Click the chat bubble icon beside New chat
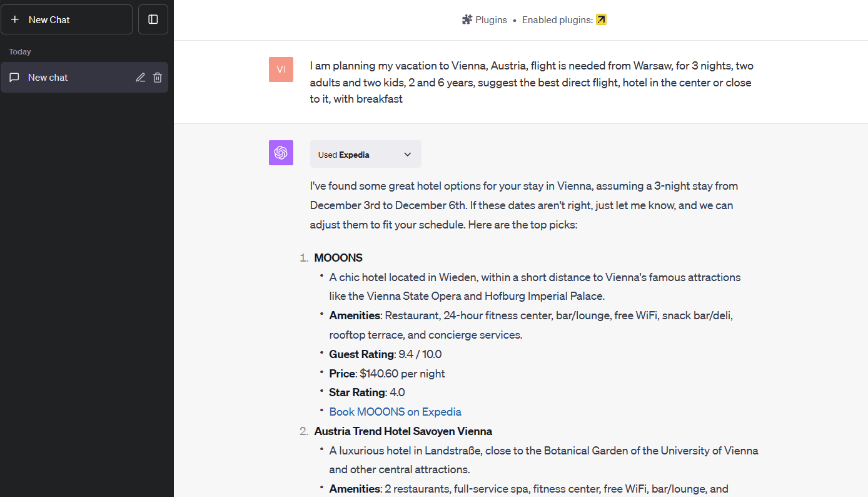 (14, 78)
